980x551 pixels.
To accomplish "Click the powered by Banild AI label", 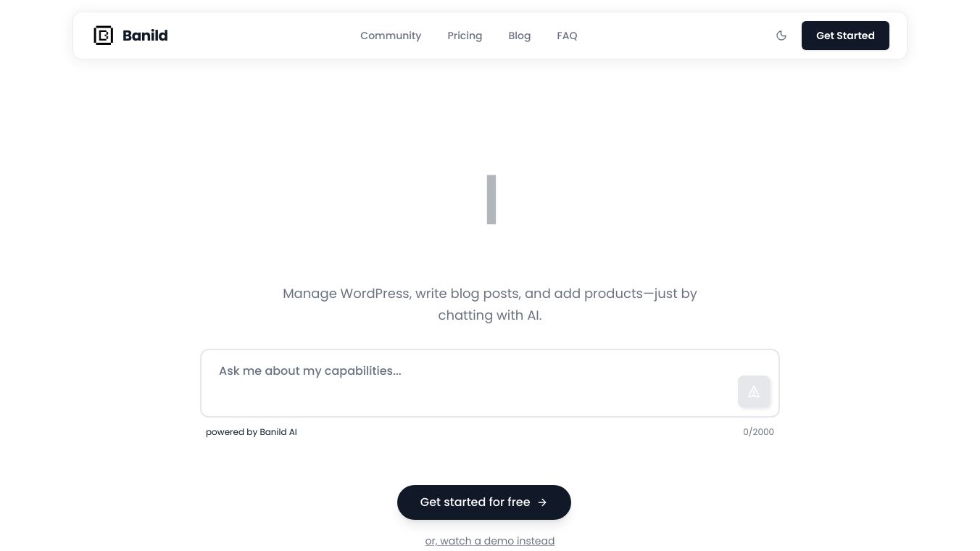I will tap(252, 432).
